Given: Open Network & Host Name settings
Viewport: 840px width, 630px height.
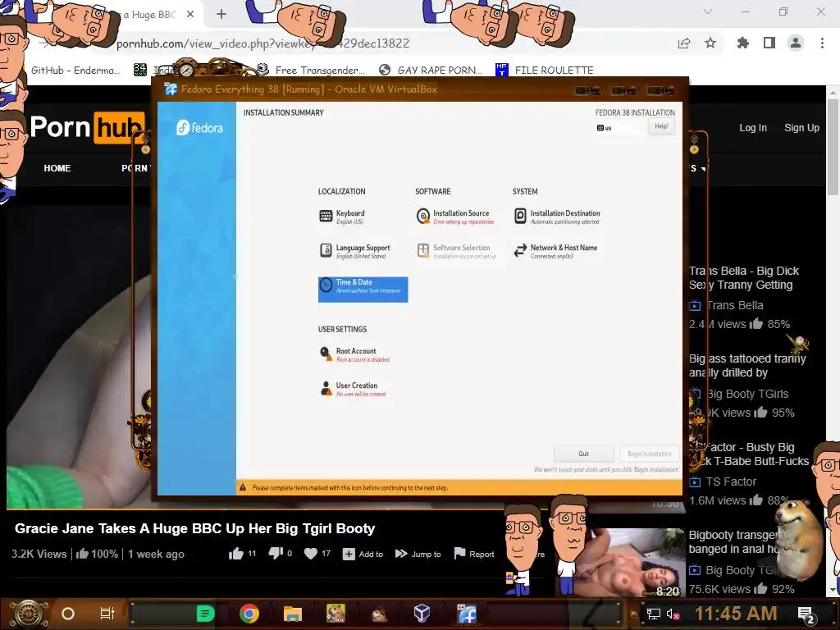Looking at the screenshot, I should [555, 251].
